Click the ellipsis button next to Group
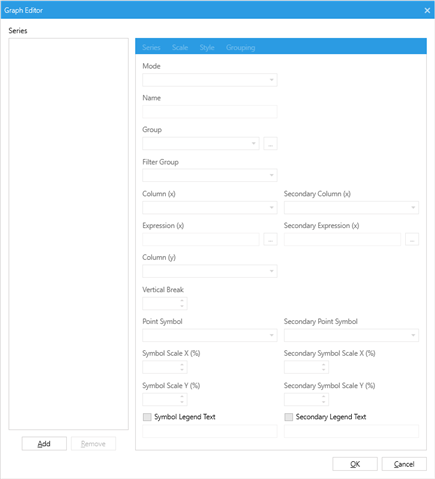The height and width of the screenshot is (479, 435). click(270, 144)
